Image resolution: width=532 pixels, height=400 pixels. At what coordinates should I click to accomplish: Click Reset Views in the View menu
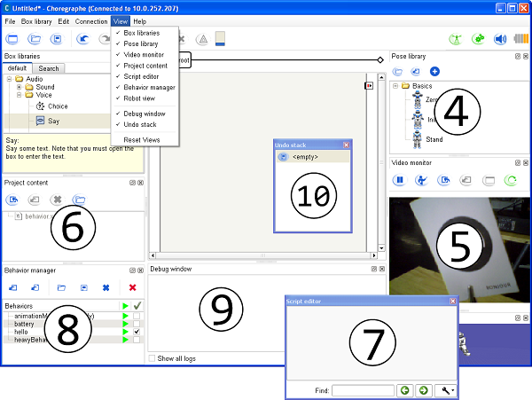tap(141, 140)
